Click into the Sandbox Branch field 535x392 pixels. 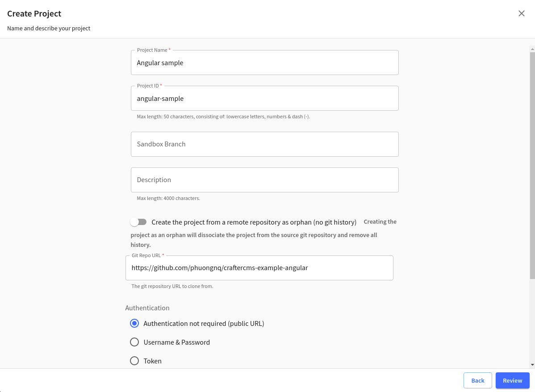coord(264,144)
